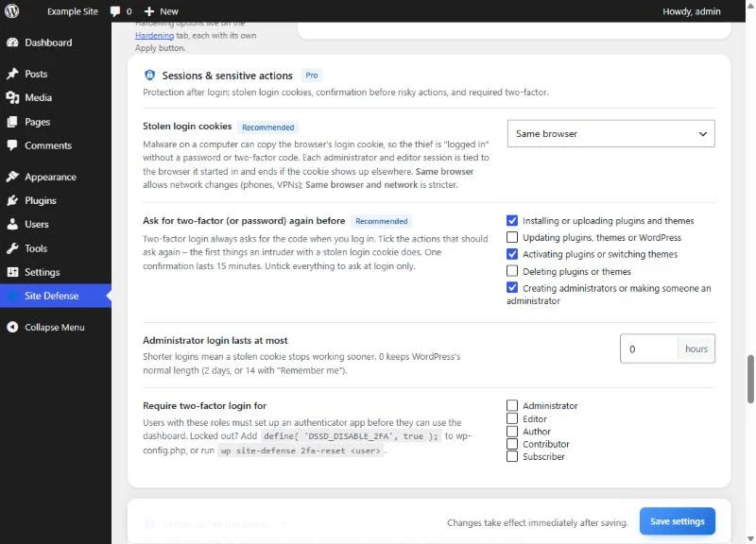Uncheck Creating administrators checkbox
The width and height of the screenshot is (756, 544).
[512, 288]
